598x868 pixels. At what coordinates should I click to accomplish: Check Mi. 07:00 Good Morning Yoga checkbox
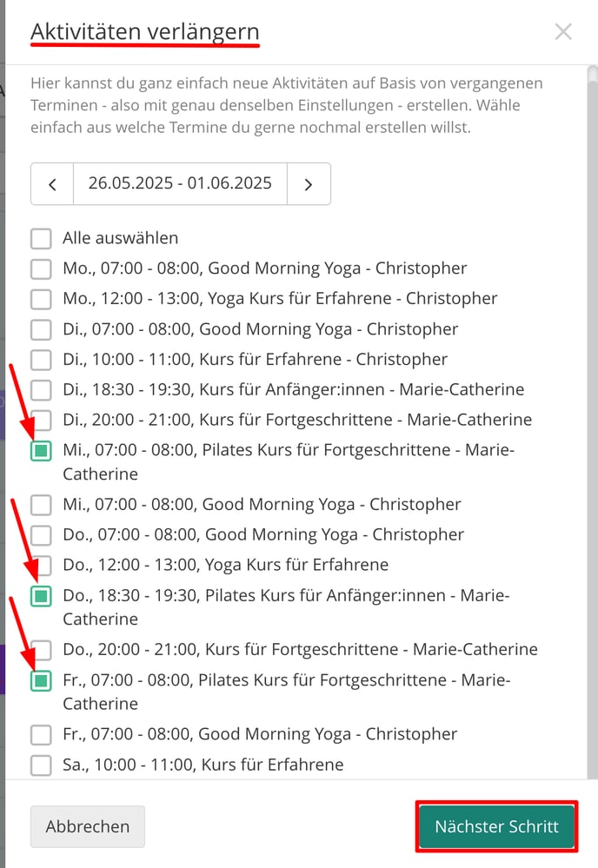pyautogui.click(x=41, y=505)
